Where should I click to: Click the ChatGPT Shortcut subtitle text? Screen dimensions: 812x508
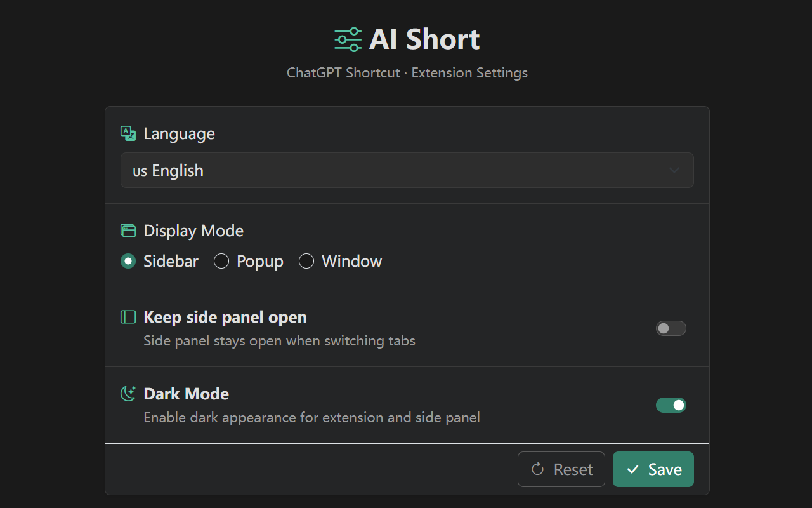(x=407, y=73)
